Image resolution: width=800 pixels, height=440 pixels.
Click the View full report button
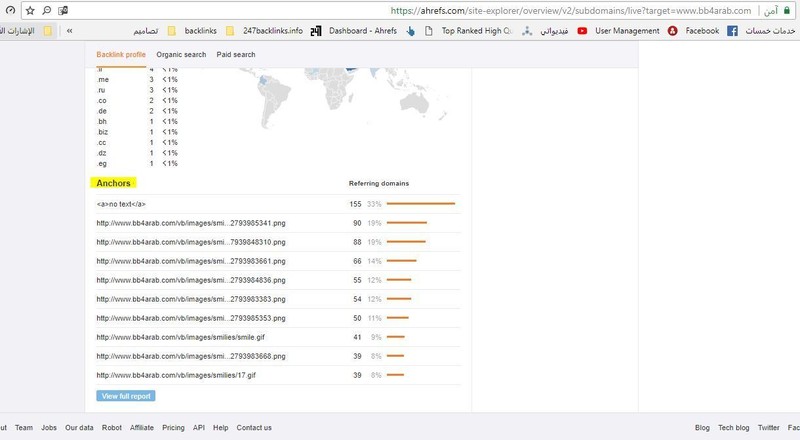[x=126, y=396]
